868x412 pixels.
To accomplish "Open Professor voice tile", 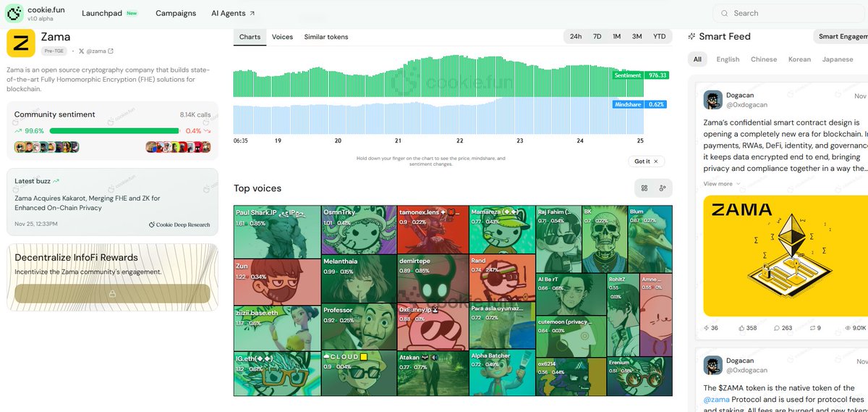I will point(359,327).
